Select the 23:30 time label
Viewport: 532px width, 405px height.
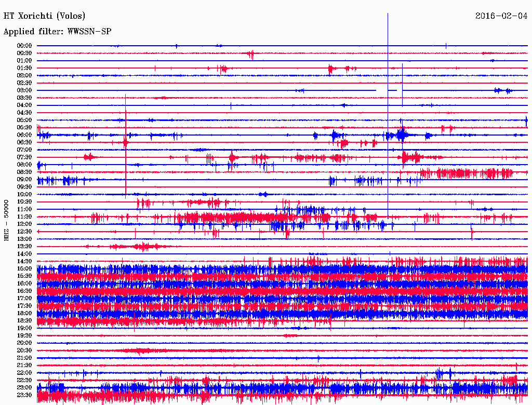(x=24, y=395)
